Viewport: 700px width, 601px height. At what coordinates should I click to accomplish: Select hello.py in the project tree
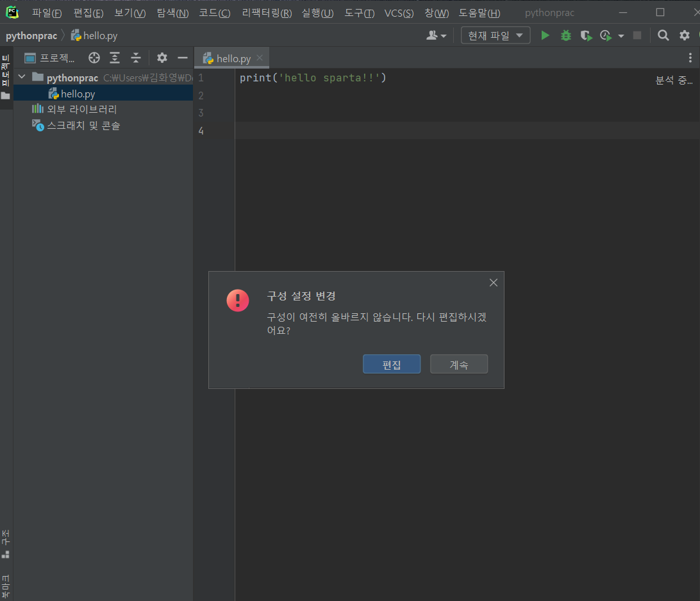(x=103, y=94)
